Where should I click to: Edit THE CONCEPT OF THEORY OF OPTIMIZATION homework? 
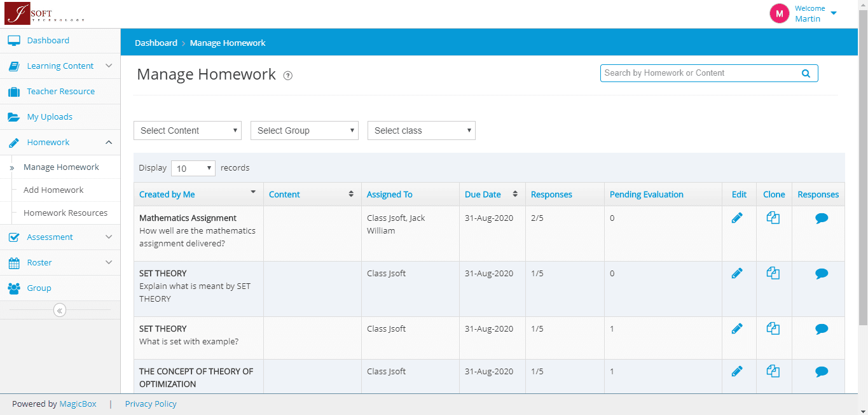coord(737,371)
